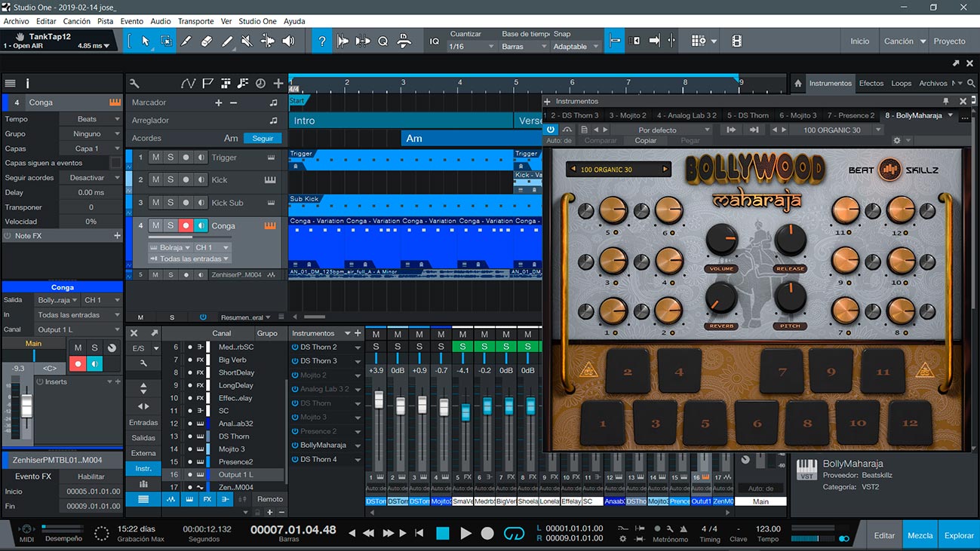Click next preset arrow beside 100 ORGANIC 30 display
This screenshot has width=980, height=551.
tap(665, 170)
